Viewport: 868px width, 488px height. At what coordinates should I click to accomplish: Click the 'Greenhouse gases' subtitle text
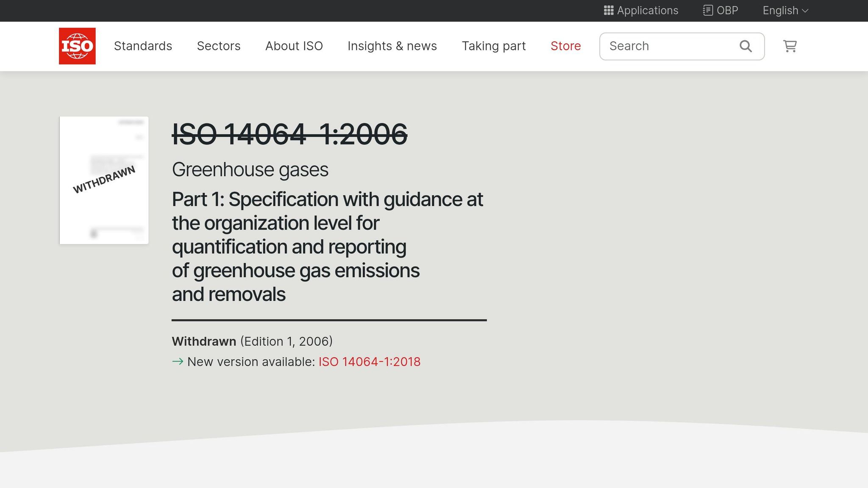[x=250, y=170]
